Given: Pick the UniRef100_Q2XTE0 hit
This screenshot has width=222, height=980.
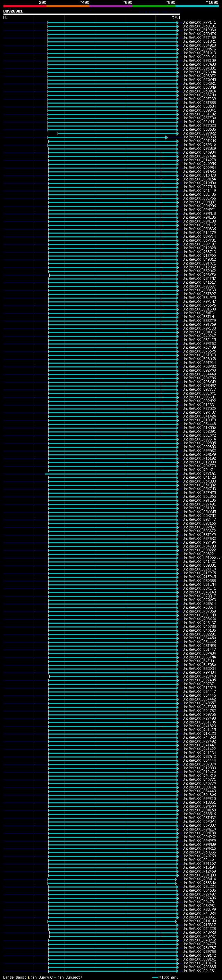Looking at the screenshot, I should 199,569.
